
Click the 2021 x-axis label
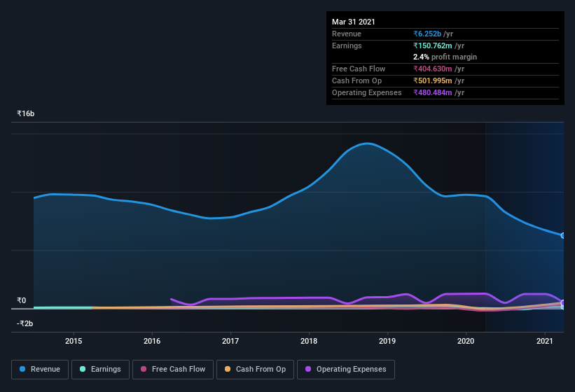(x=545, y=341)
